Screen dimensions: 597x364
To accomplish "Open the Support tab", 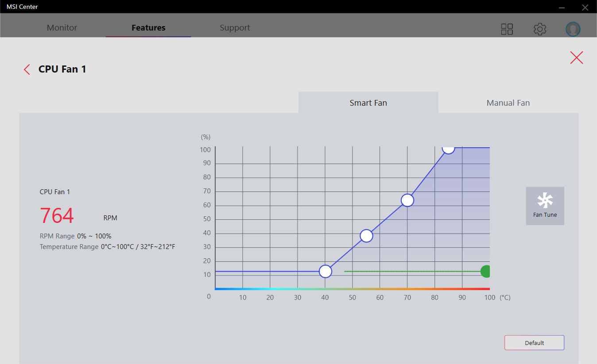I will (x=235, y=27).
